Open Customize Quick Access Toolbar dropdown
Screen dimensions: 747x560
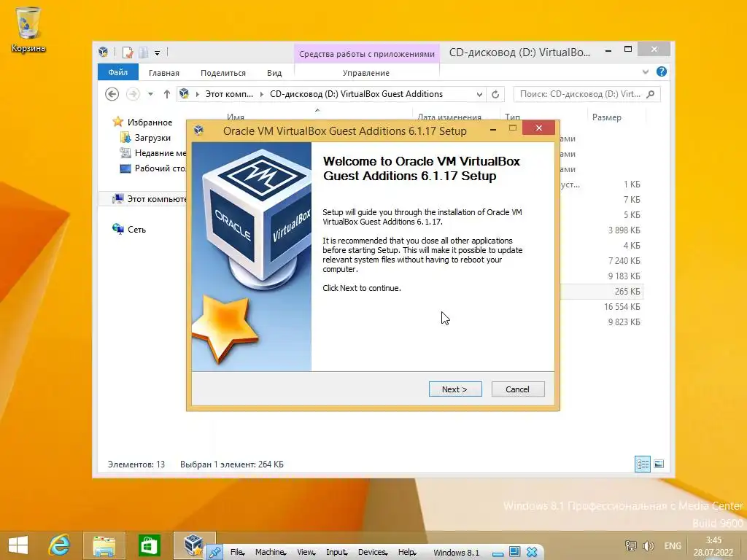(158, 52)
